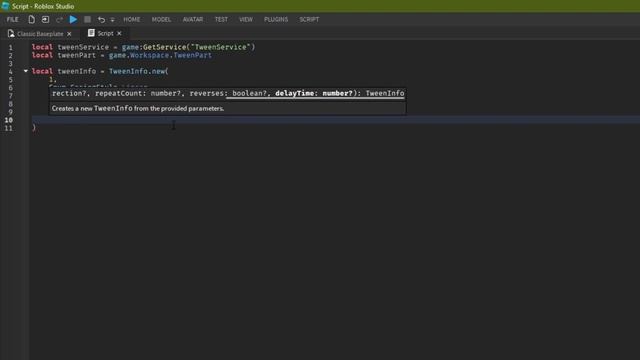640x360 pixels.
Task: Close the Script tab
Action: 119,33
